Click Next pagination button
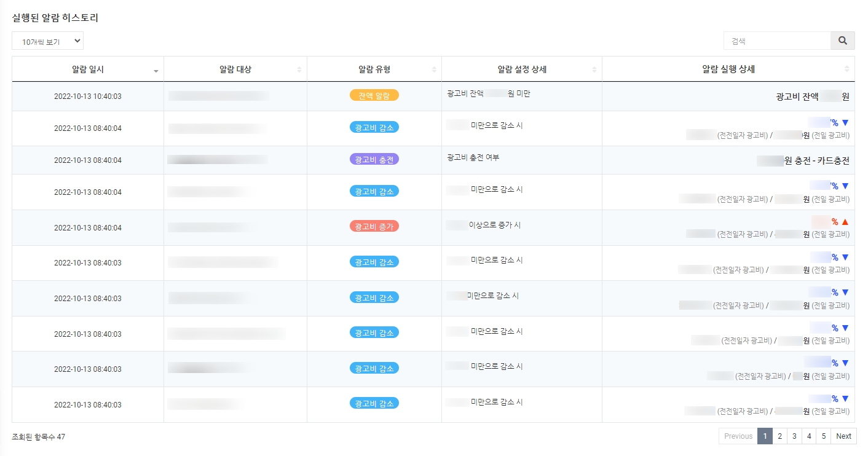 tap(843, 436)
